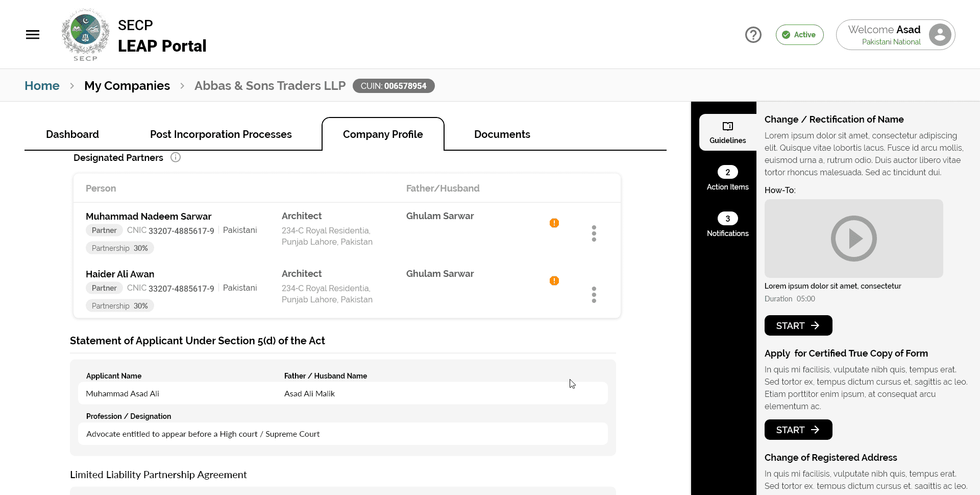Click the CUIN 006578954 badge
Viewport: 980px width, 495px height.
393,85
